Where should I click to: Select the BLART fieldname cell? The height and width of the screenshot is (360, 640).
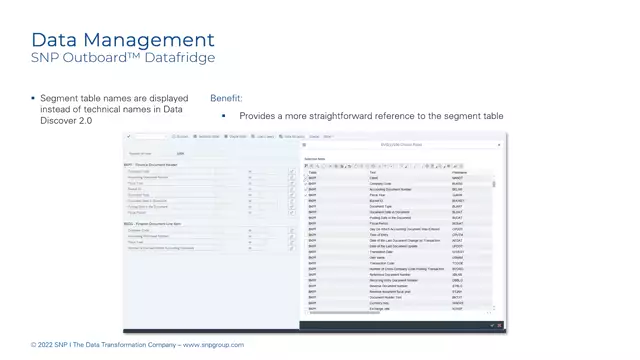pos(457,207)
